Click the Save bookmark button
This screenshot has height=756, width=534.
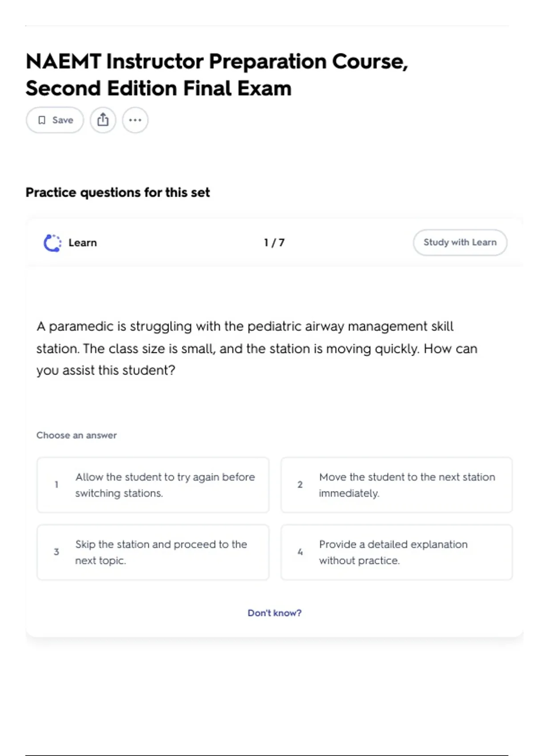pyautogui.click(x=55, y=120)
